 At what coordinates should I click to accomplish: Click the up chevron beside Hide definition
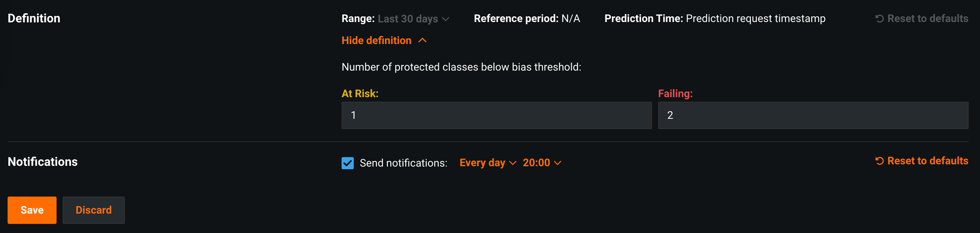[422, 40]
